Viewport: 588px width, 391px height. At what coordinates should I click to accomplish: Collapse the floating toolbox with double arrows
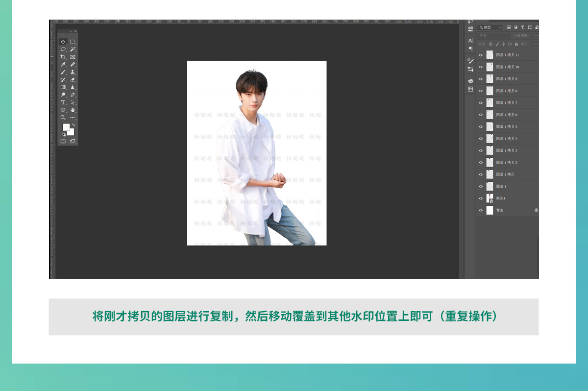point(70,31)
